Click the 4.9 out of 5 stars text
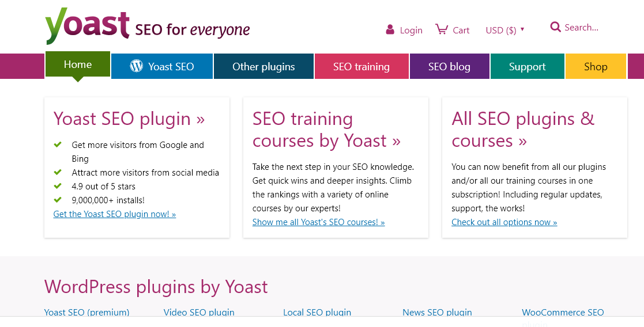The image size is (644, 327). point(104,187)
